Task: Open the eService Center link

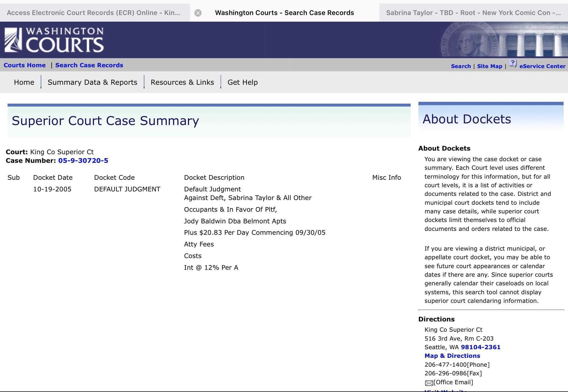Action: [542, 66]
